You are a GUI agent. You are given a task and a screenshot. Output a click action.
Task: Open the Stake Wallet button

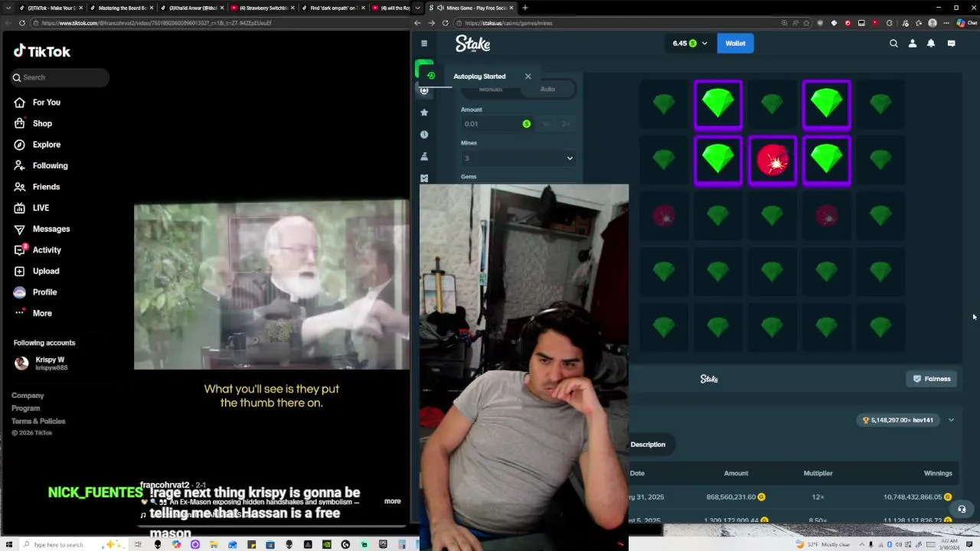click(x=736, y=44)
